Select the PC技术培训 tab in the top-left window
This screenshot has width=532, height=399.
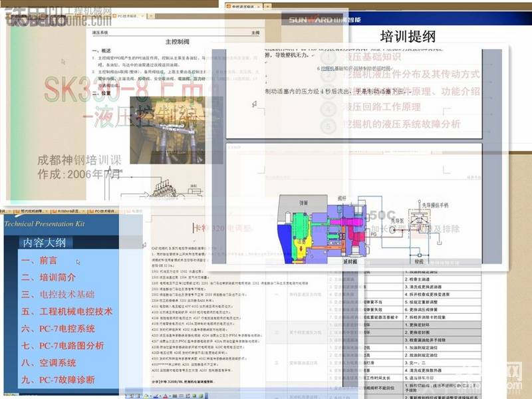[128, 16]
